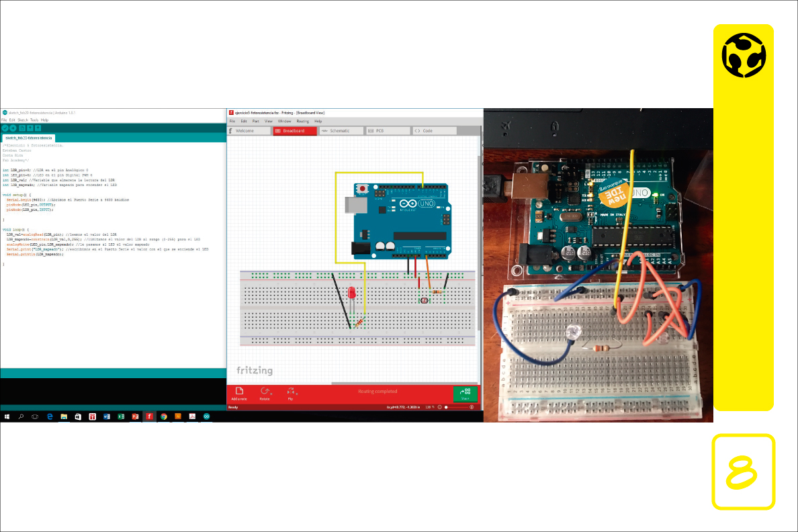Open the Microsoft Store taskbar icon
Image resolution: width=798 pixels, height=532 pixels.
(78, 416)
